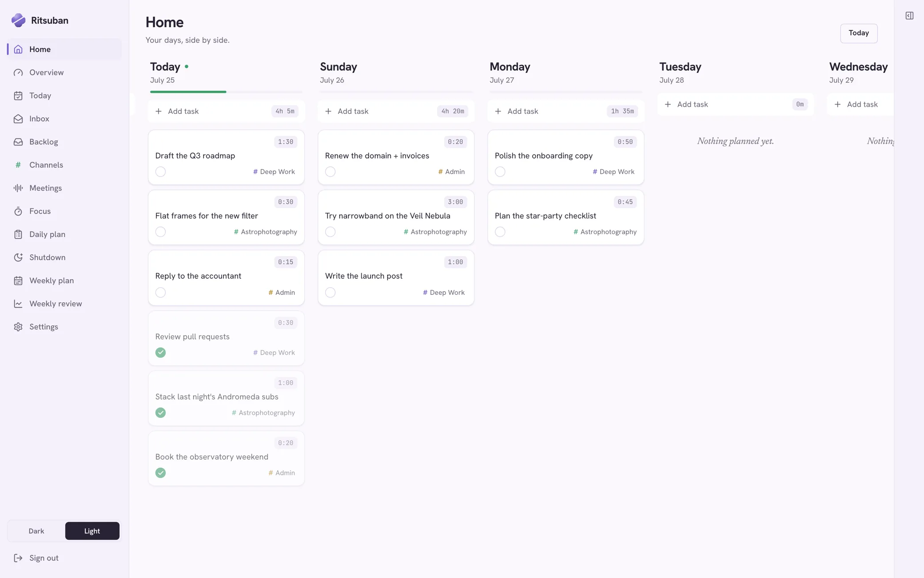Check off Renew the domain + invoices
The height and width of the screenshot is (578, 924).
[x=330, y=172]
